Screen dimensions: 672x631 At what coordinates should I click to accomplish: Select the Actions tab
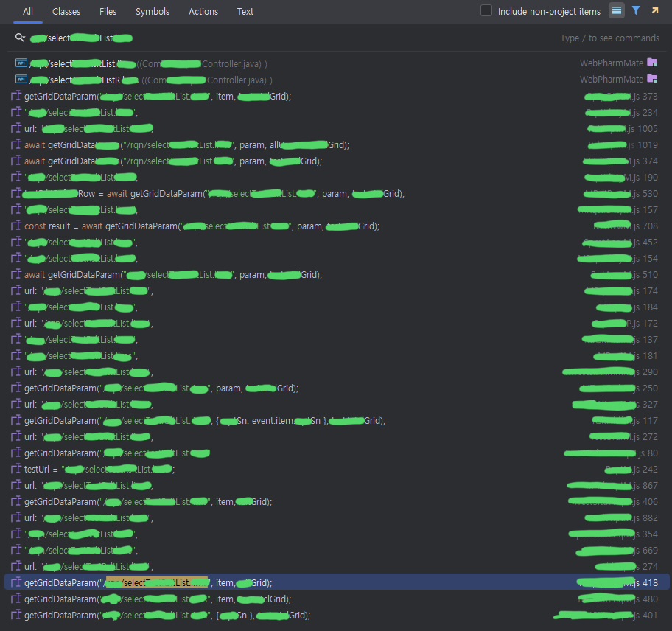(x=203, y=12)
